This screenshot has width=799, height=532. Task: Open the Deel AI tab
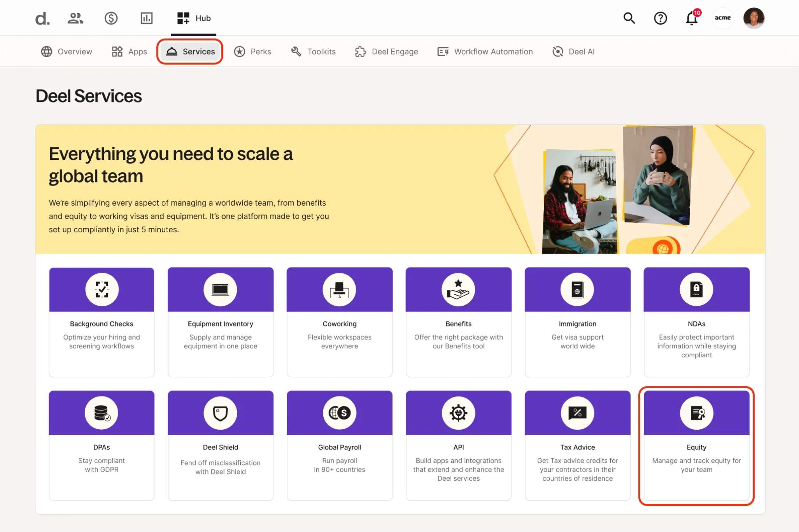click(573, 52)
